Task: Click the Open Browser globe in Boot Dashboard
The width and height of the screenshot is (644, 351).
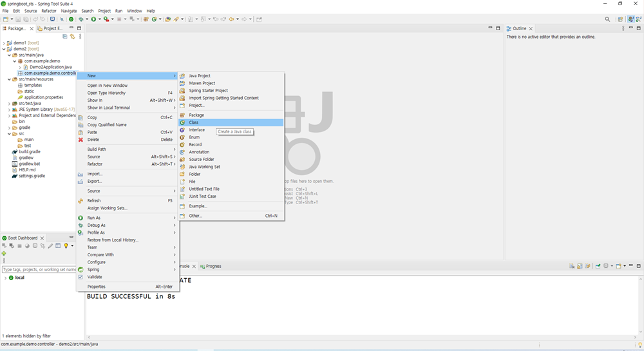Action: point(27,246)
